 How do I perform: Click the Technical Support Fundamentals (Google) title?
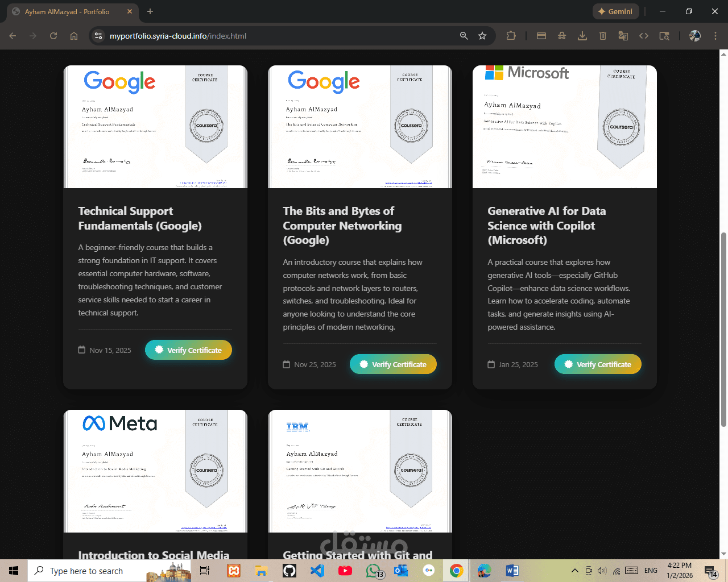coord(140,218)
